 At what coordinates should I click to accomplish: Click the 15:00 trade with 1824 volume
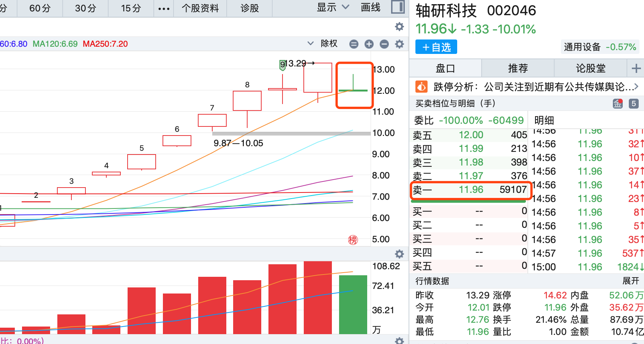coord(587,267)
